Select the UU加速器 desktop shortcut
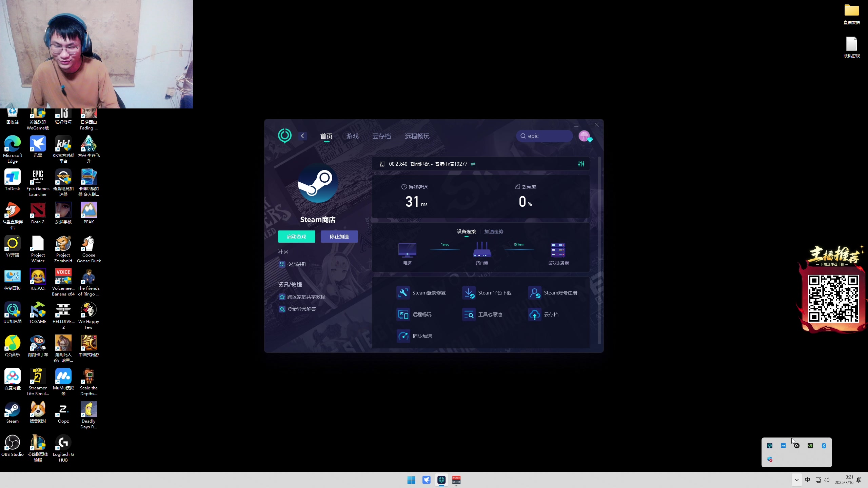The image size is (868, 488). tap(13, 313)
